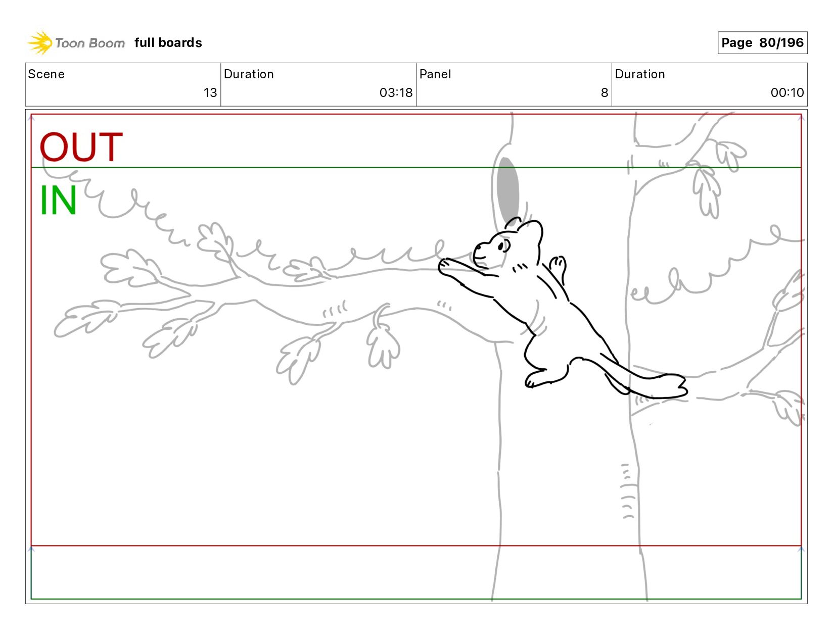The width and height of the screenshot is (834, 644).
Task: Click the scene duration value 03:18
Action: coord(396,92)
